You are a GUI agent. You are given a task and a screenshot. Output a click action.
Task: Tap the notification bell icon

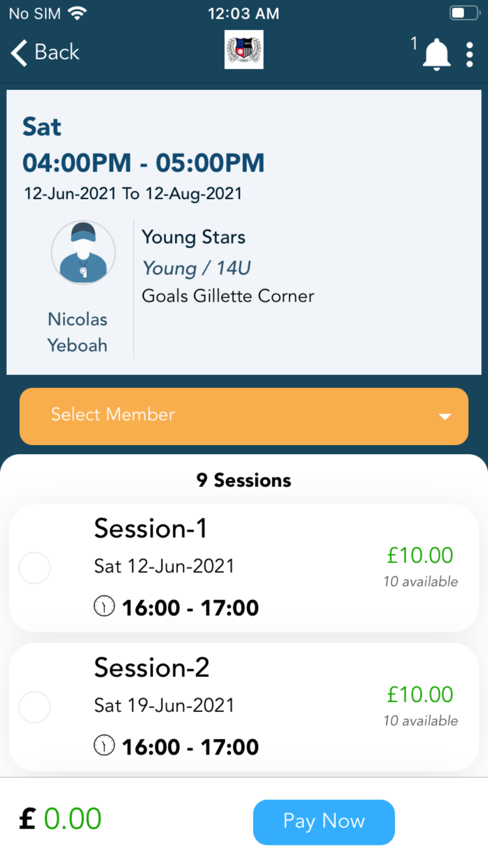[x=436, y=54]
